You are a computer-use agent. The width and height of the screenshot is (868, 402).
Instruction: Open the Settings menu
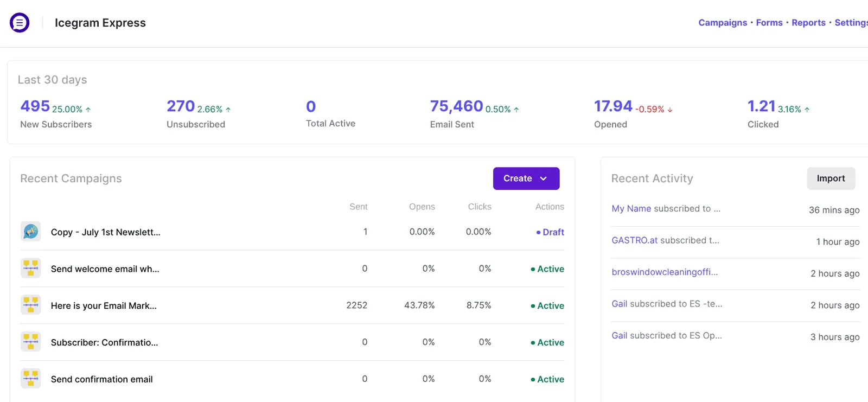851,23
